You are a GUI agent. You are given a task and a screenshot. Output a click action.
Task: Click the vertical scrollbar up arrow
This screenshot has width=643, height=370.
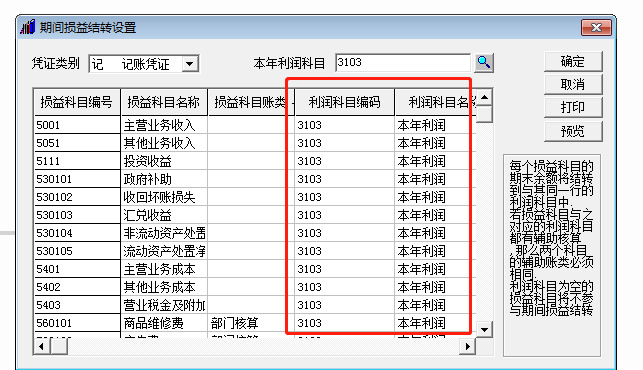pyautogui.click(x=484, y=97)
